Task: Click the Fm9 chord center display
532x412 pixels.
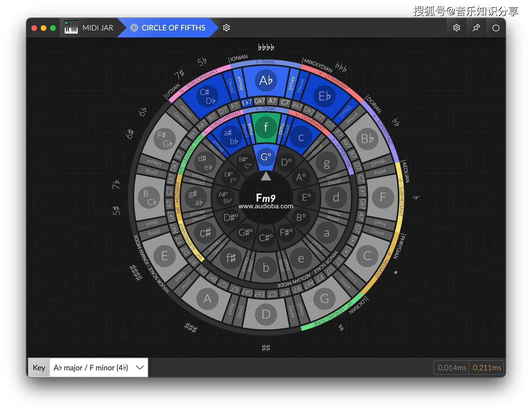Action: (266, 198)
